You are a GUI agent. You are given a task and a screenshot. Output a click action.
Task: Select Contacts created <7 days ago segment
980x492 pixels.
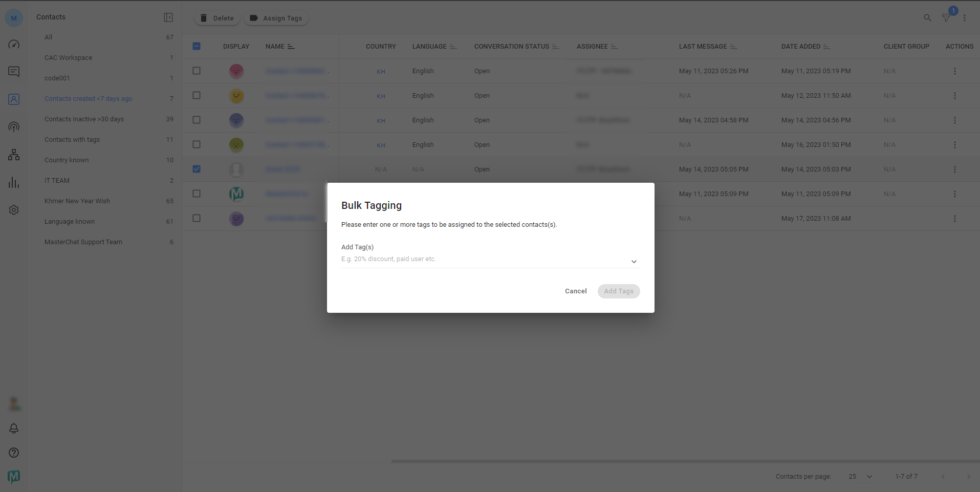(x=108, y=99)
